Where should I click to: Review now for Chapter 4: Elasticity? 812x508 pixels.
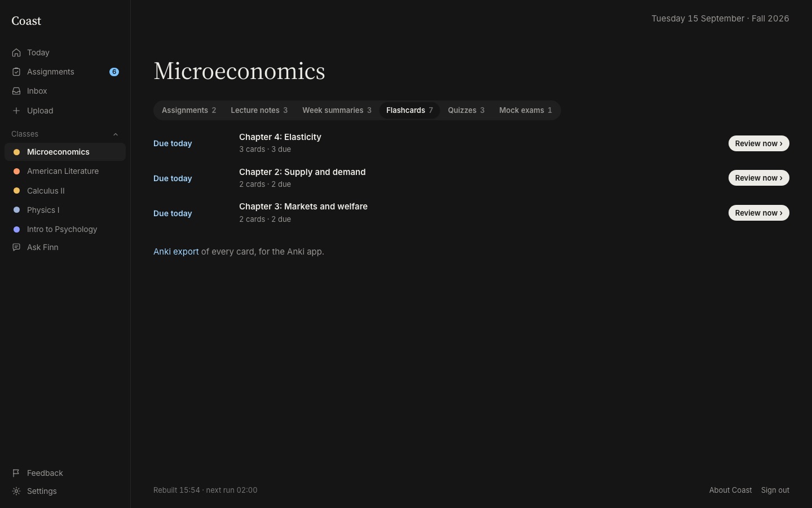tap(758, 143)
